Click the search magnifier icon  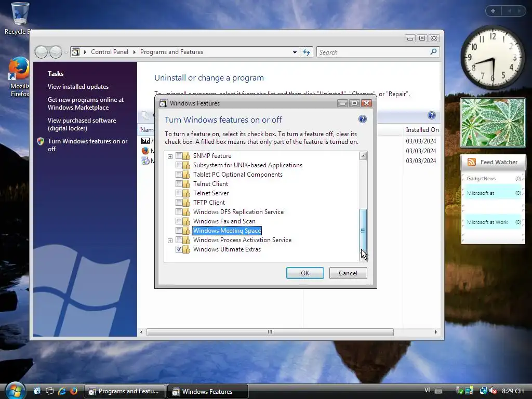[433, 51]
